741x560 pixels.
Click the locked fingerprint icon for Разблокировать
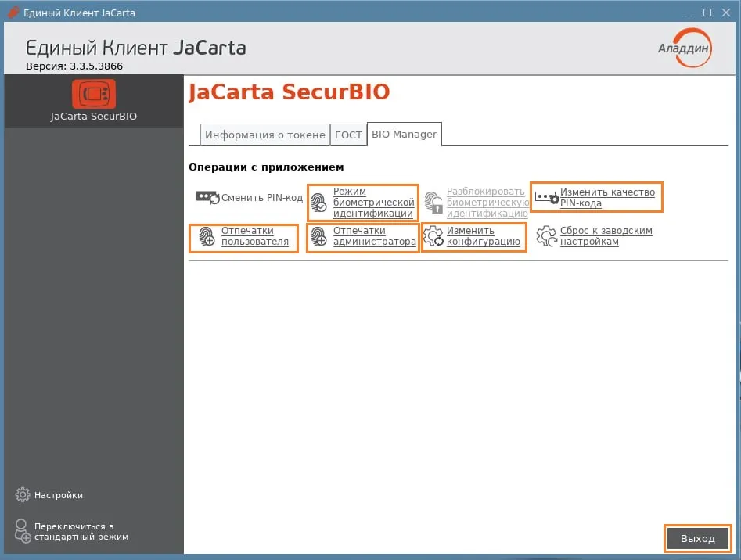pyautogui.click(x=433, y=202)
